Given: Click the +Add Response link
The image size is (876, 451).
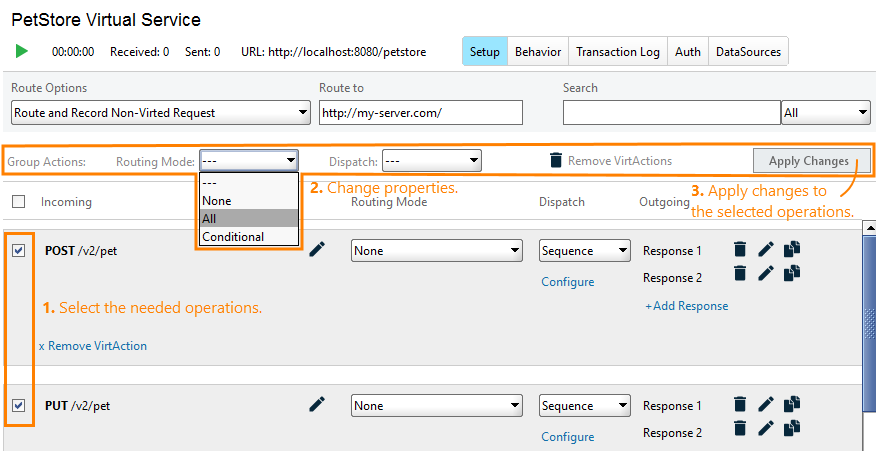Looking at the screenshot, I should [687, 306].
